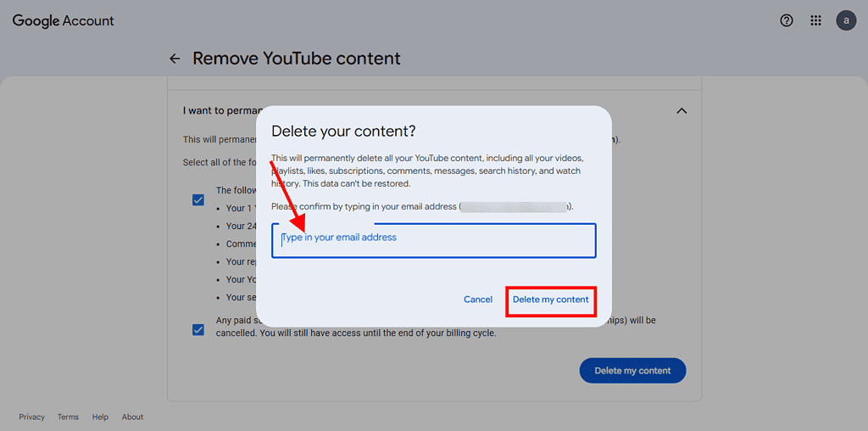The image size is (868, 431).
Task: Open the Google apps grid icon
Action: [815, 21]
